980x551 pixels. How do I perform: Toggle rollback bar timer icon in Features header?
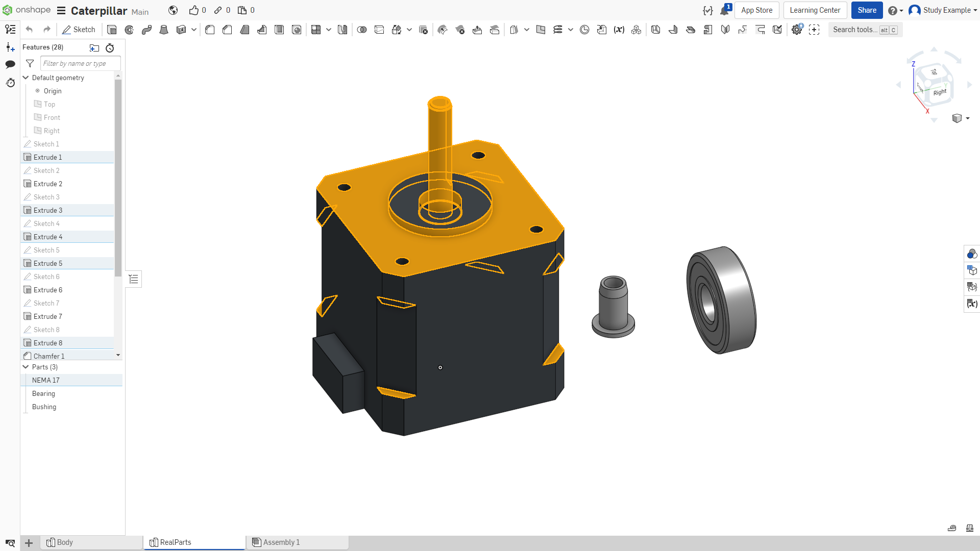pos(110,48)
